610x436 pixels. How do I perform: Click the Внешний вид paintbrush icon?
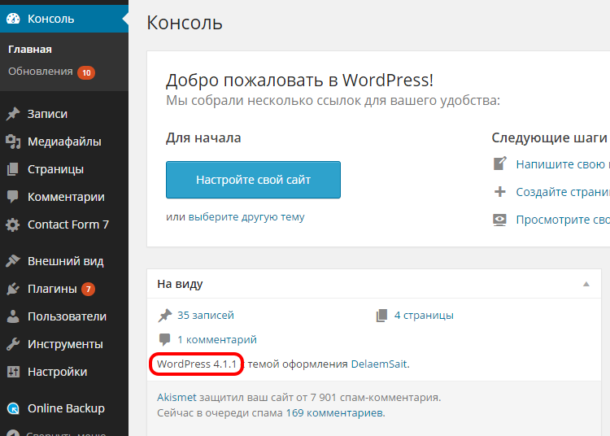coord(13,261)
